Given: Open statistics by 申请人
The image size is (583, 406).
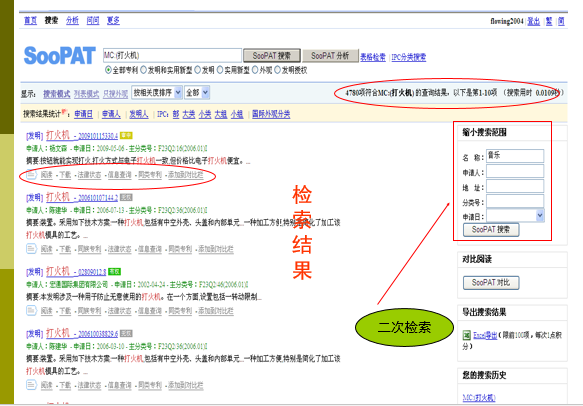Looking at the screenshot, I should [x=111, y=114].
